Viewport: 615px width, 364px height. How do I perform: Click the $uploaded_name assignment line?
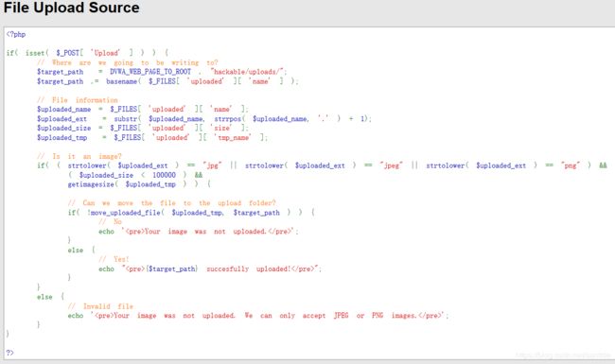pyautogui.click(x=143, y=110)
